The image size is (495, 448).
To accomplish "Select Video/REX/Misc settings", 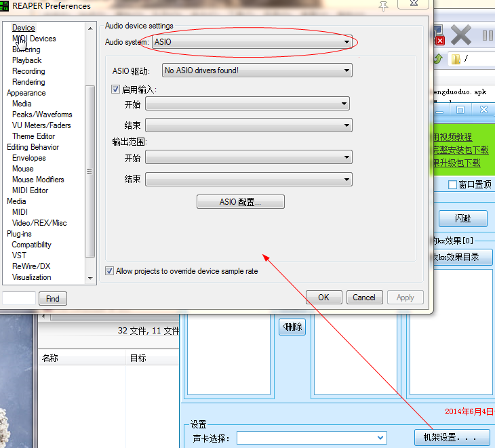I will [39, 223].
